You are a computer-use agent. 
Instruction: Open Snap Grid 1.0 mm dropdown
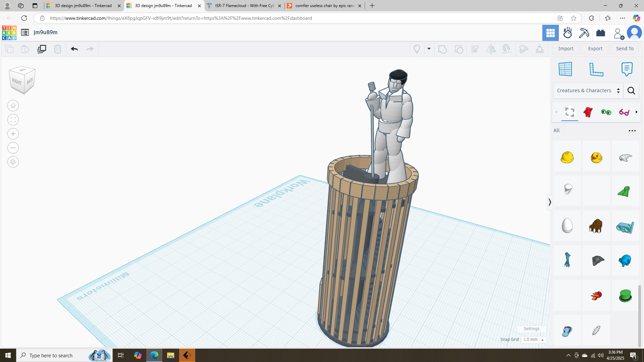pos(534,340)
